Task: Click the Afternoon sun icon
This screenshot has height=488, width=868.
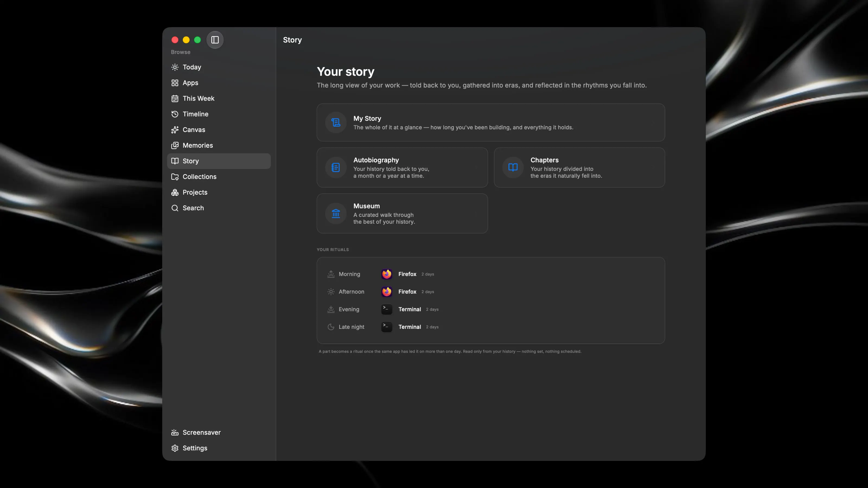Action: [331, 292]
